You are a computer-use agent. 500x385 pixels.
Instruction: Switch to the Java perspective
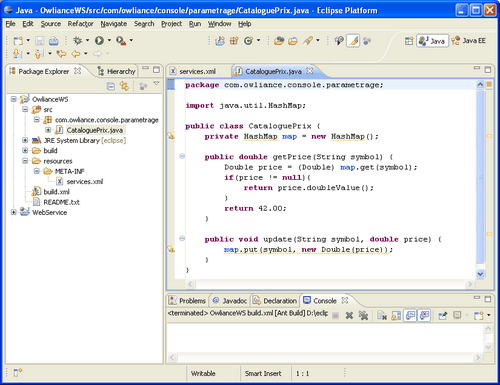tap(432, 41)
